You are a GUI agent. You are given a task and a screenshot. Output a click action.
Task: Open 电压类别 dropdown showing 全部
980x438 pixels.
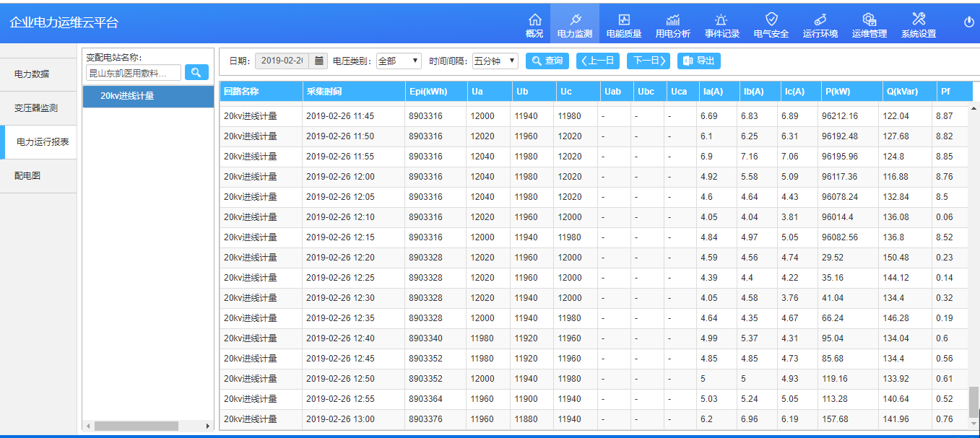[x=399, y=61]
